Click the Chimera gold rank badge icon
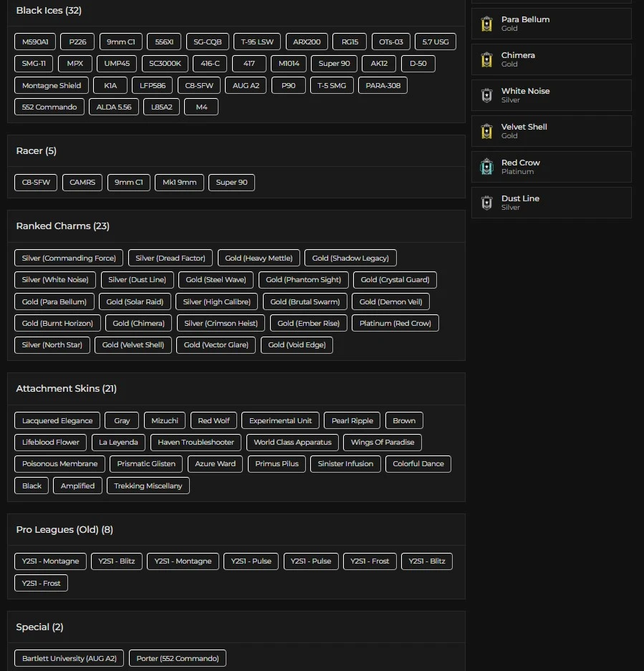Screen dimensions: 644x671 (487, 59)
